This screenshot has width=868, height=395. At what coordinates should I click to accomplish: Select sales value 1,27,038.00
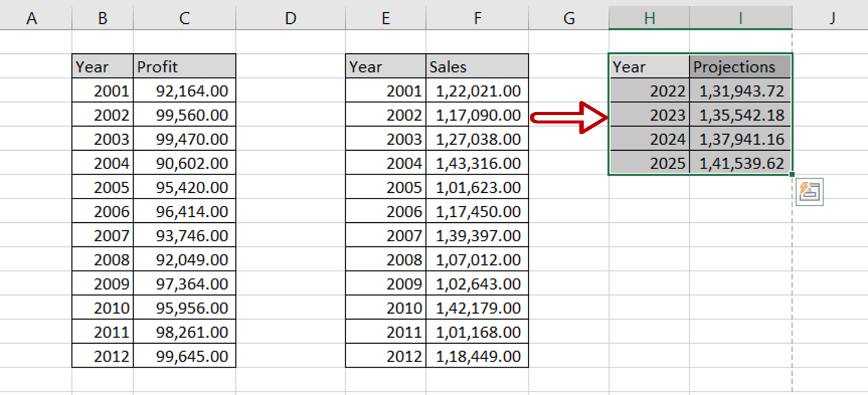[x=477, y=138]
